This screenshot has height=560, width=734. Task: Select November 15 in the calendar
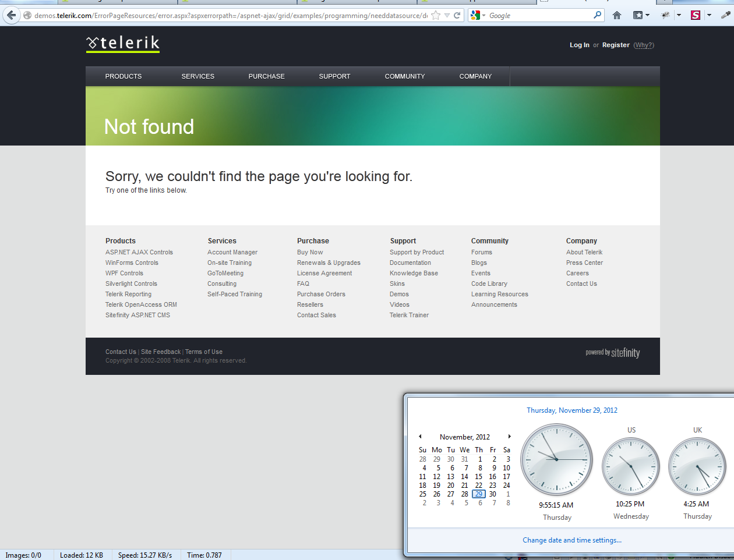pyautogui.click(x=479, y=477)
